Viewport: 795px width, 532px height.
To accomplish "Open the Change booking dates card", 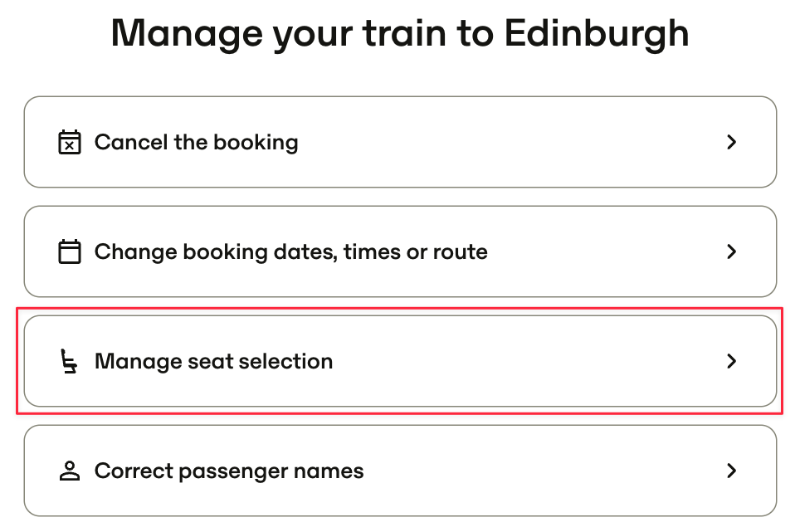I will pyautogui.click(x=401, y=251).
